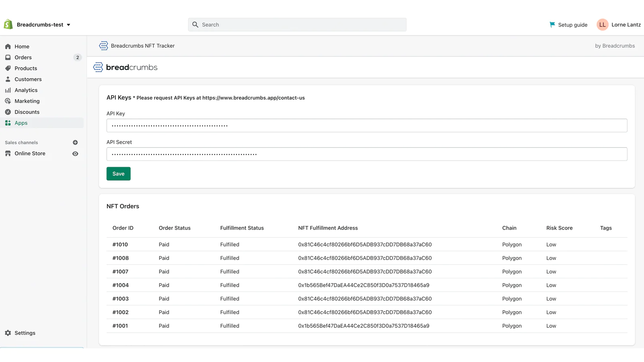Click the Shopify bag logo icon
The height and width of the screenshot is (362, 644).
pyautogui.click(x=8, y=24)
